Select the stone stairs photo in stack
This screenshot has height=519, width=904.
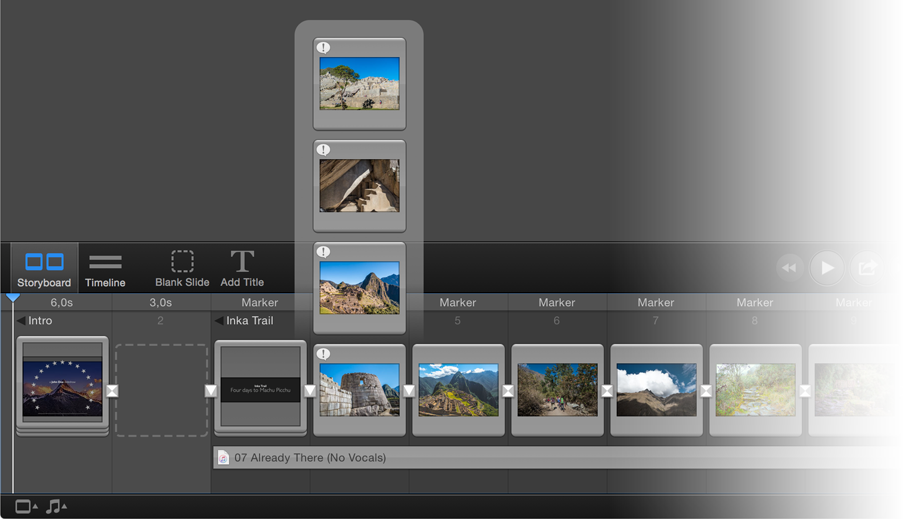(x=360, y=186)
